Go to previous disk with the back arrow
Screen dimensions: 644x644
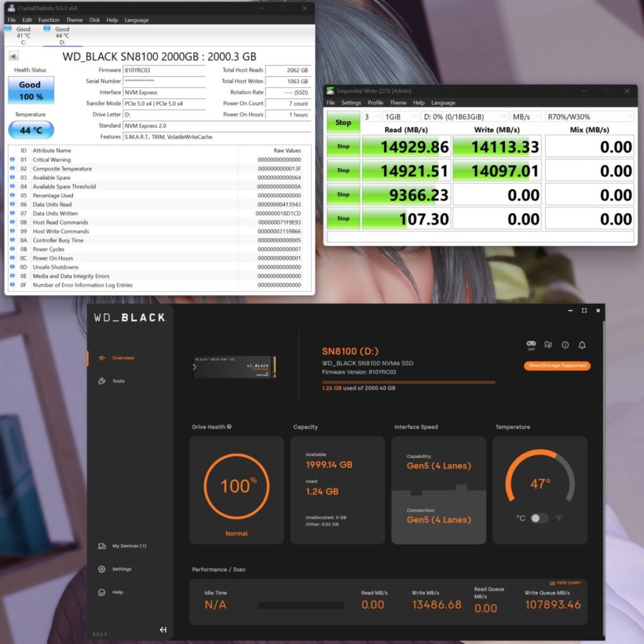coord(13,56)
